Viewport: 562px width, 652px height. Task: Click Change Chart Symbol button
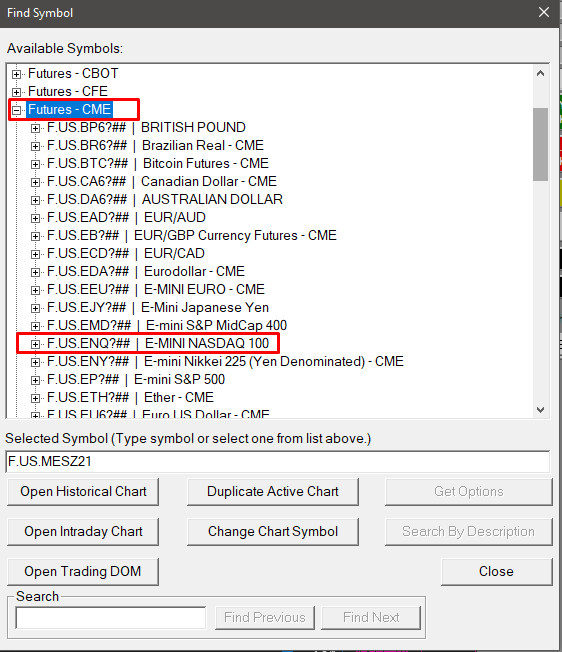(x=273, y=531)
